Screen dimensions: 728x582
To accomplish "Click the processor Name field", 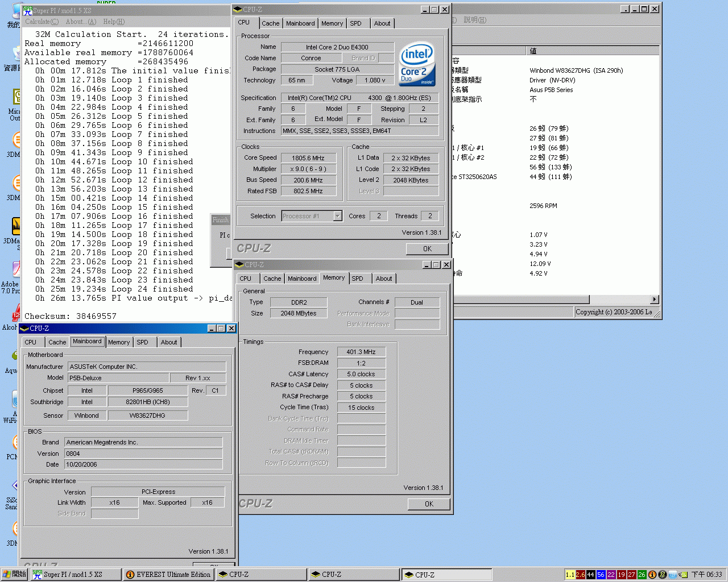I will pos(337,47).
